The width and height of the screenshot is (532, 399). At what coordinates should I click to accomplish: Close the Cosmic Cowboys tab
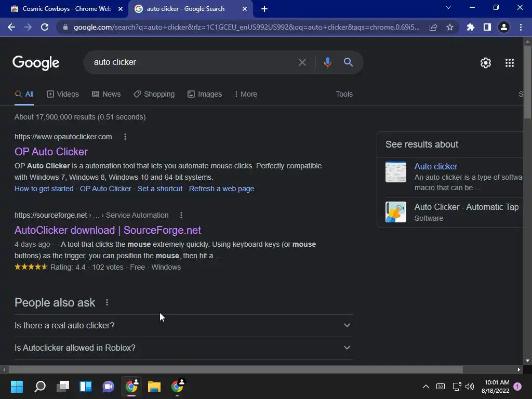pos(120,9)
